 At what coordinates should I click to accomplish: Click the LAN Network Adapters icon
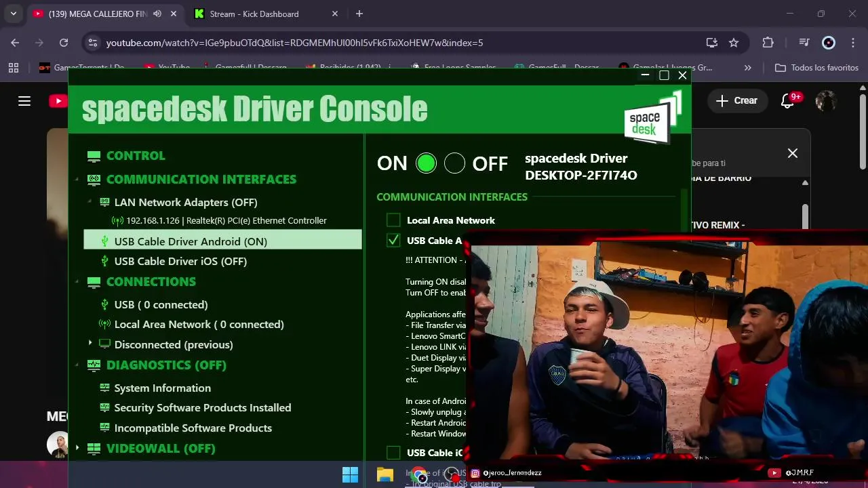104,202
